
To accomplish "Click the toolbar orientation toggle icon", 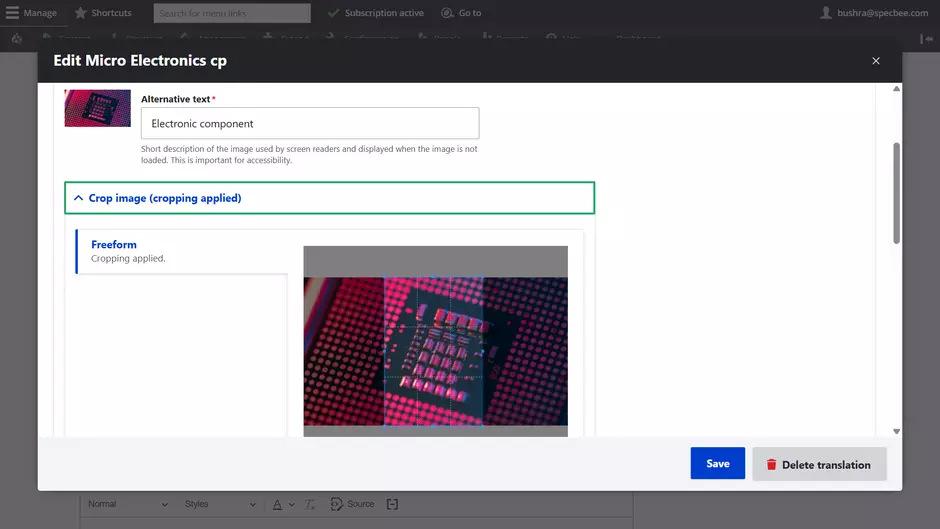I will pos(926,39).
